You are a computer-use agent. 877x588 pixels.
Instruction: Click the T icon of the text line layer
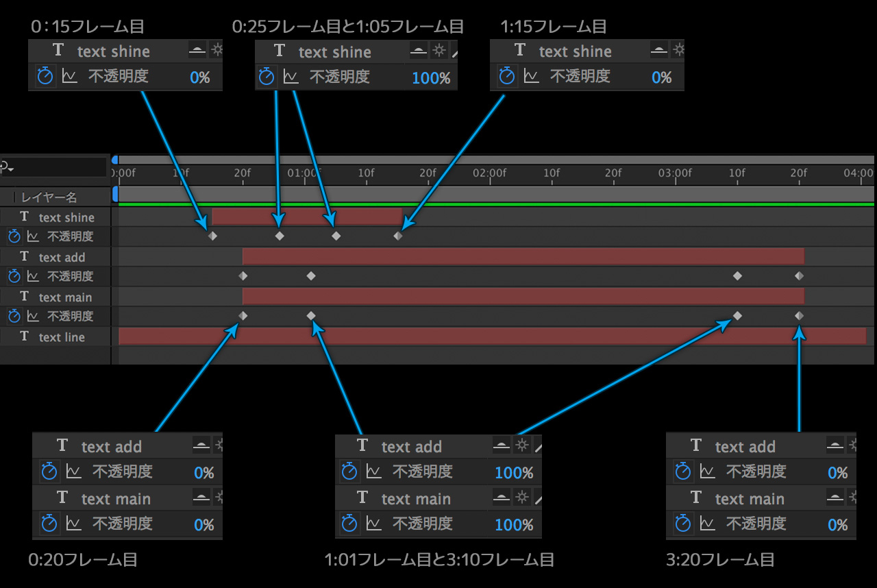tap(25, 336)
